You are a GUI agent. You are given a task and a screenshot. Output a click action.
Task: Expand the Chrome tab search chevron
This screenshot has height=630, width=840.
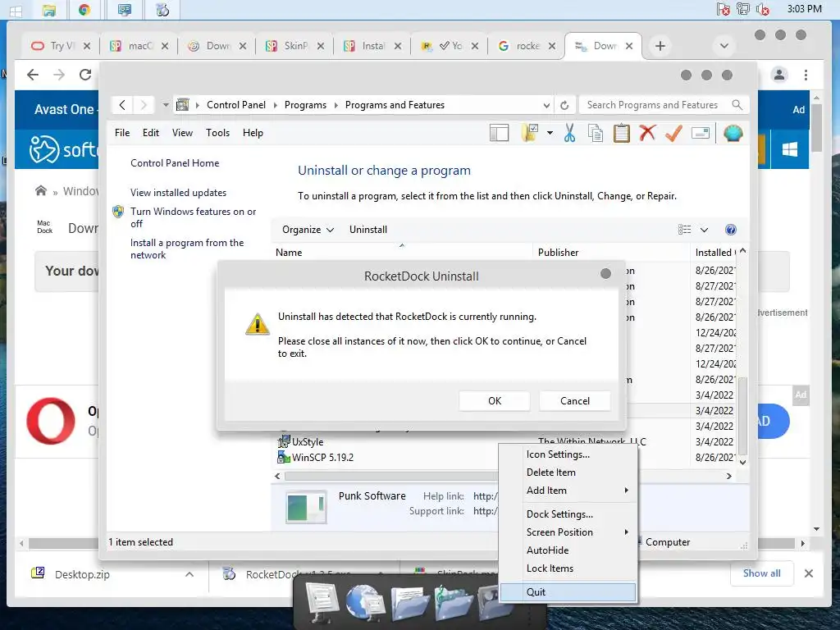click(x=724, y=46)
